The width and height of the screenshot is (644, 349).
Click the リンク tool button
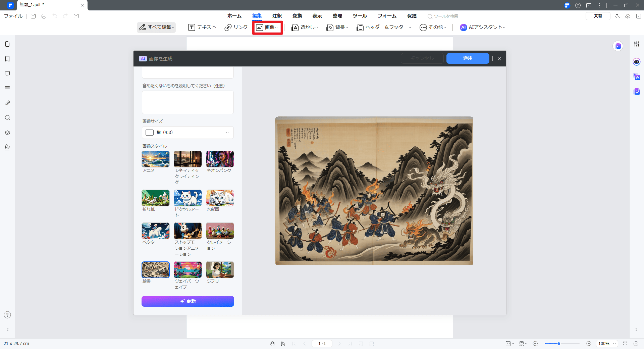236,28
